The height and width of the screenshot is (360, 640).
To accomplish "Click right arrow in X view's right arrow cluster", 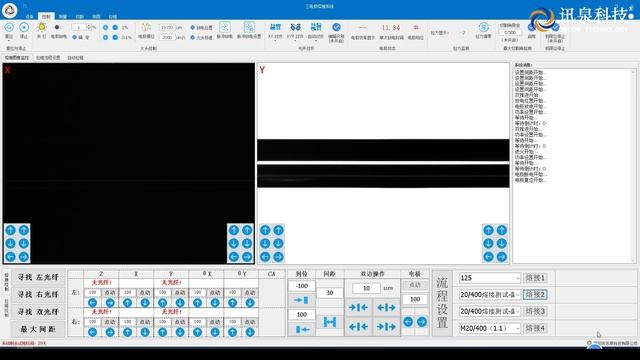I will (x=247, y=257).
